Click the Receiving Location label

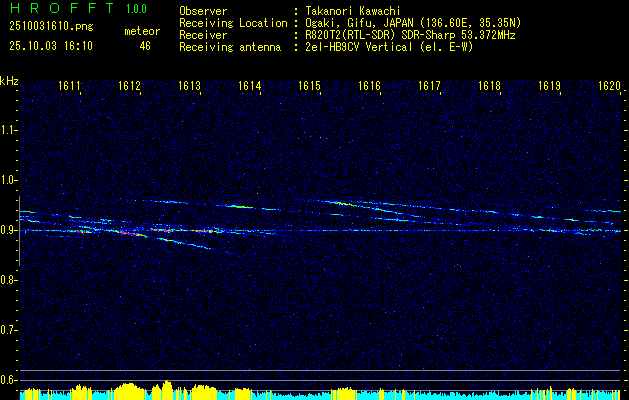[233, 23]
